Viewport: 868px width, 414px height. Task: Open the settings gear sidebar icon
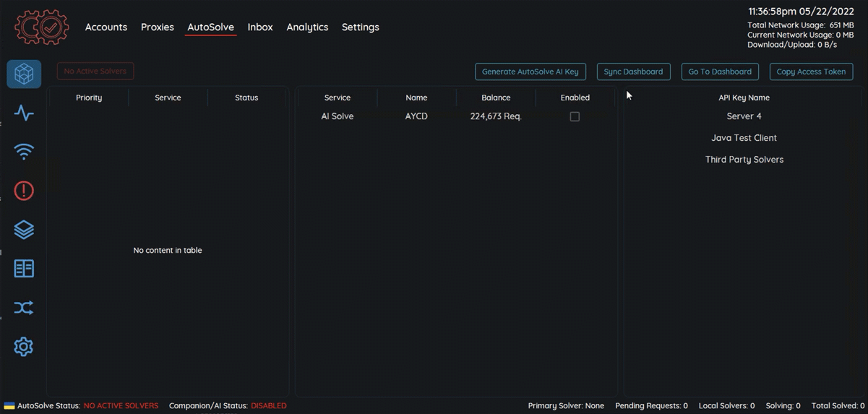click(x=24, y=347)
